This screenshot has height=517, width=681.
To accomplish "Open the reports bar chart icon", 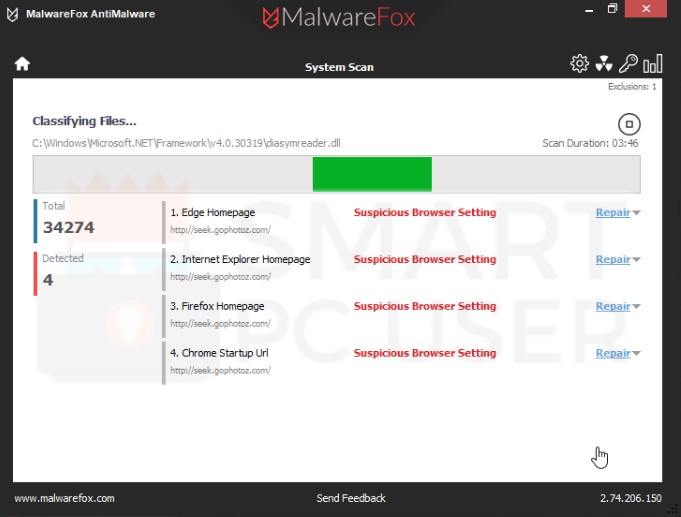I will pos(653,64).
